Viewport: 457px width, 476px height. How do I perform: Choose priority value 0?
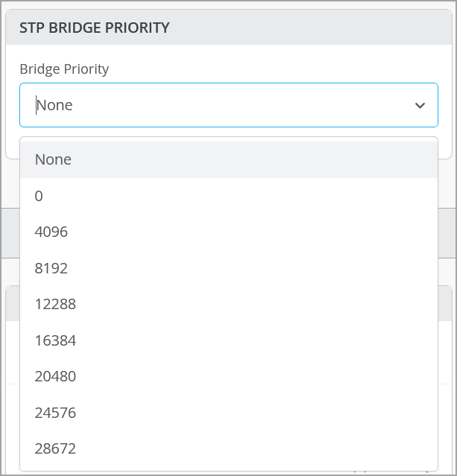point(39,196)
